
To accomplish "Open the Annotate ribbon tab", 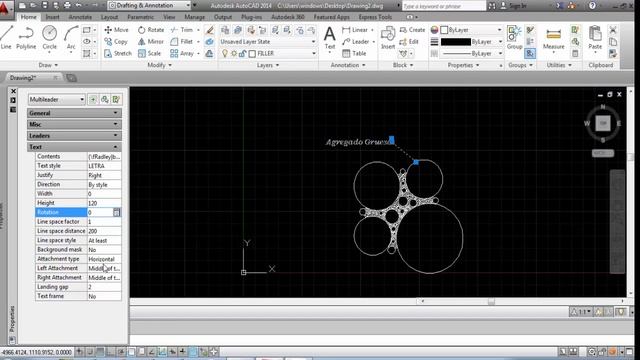I will 80,17.
